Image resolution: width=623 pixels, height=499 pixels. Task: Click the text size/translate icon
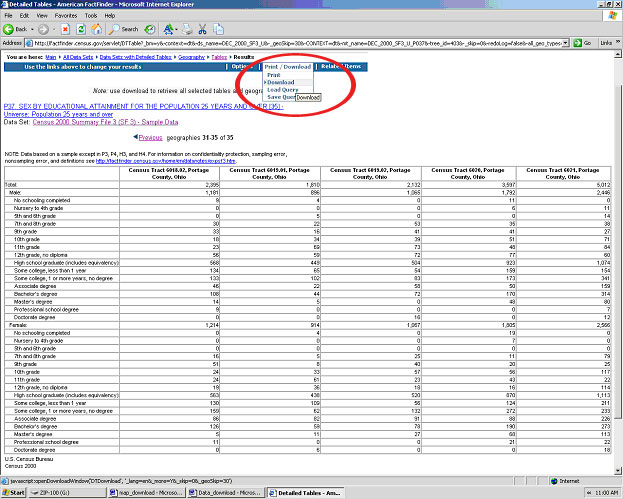(168, 29)
